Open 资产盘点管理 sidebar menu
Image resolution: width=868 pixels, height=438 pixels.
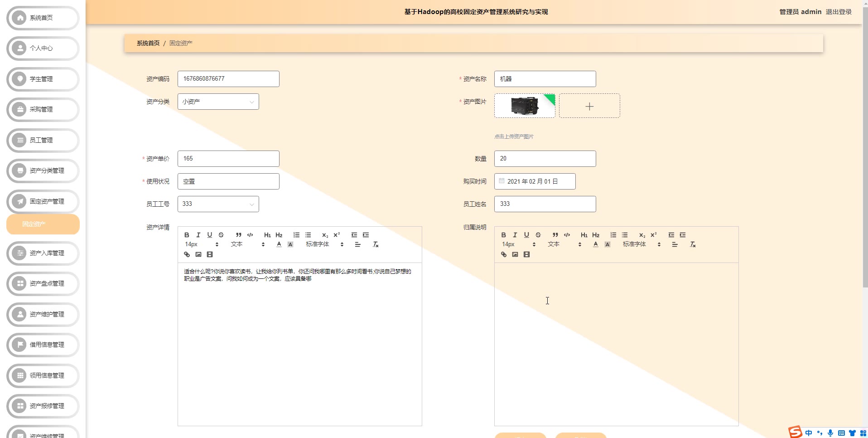click(43, 284)
